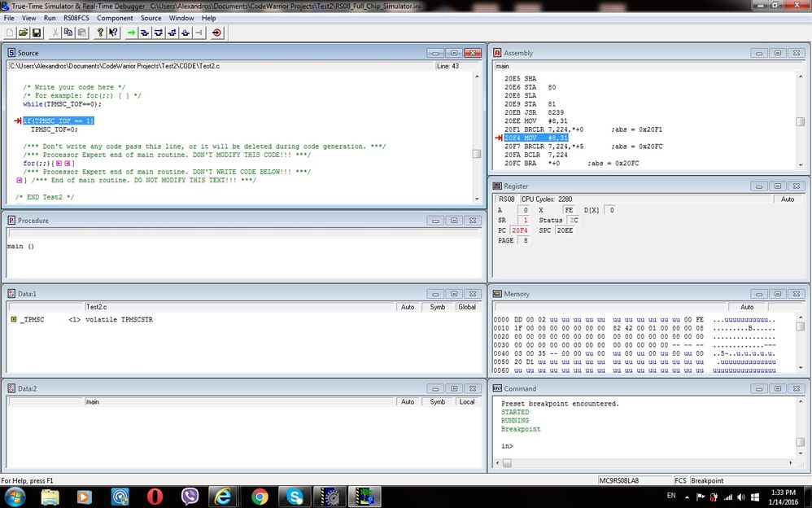812x508 pixels.
Task: Launch Google Chrome from the taskbar
Action: pos(260,497)
